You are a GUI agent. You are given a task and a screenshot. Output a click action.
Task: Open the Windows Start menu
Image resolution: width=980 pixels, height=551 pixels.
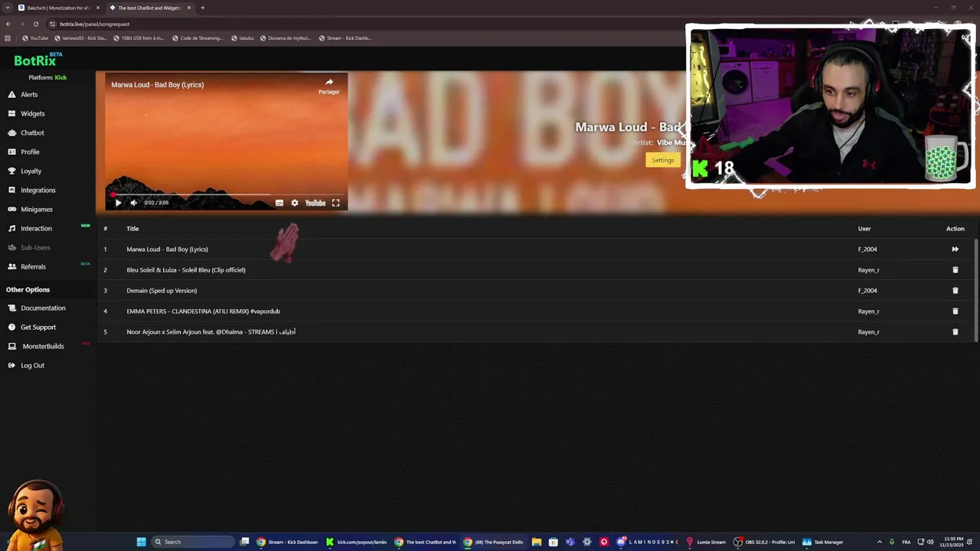tap(141, 542)
